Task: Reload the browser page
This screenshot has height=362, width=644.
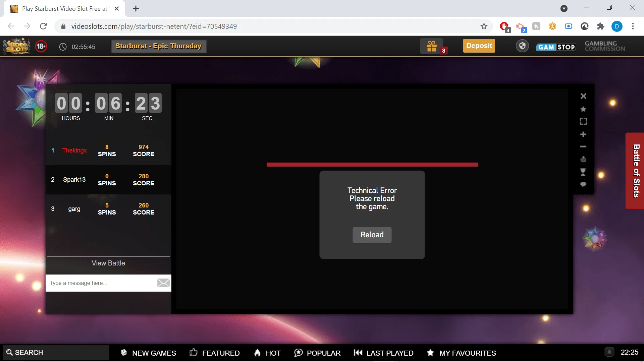Action: pyautogui.click(x=43, y=26)
